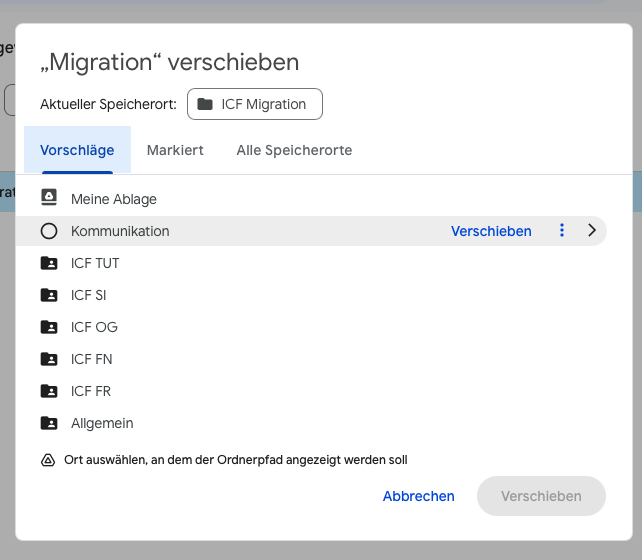Click the Drive icon beside folder path hint
The width and height of the screenshot is (642, 560).
(x=47, y=460)
